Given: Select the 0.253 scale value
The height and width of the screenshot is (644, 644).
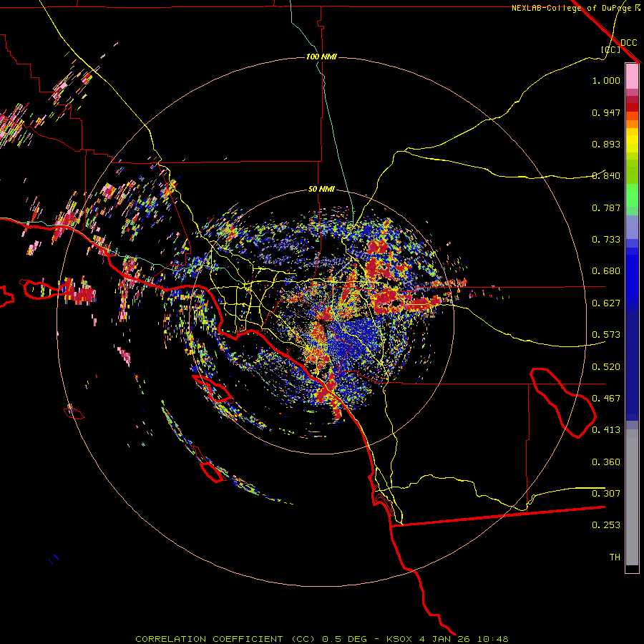Looking at the screenshot, I should 606,525.
